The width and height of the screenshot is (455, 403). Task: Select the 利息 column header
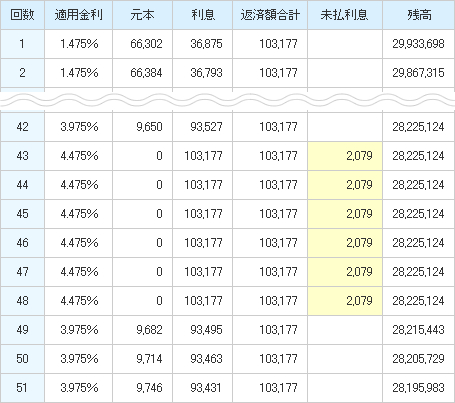tap(203, 15)
